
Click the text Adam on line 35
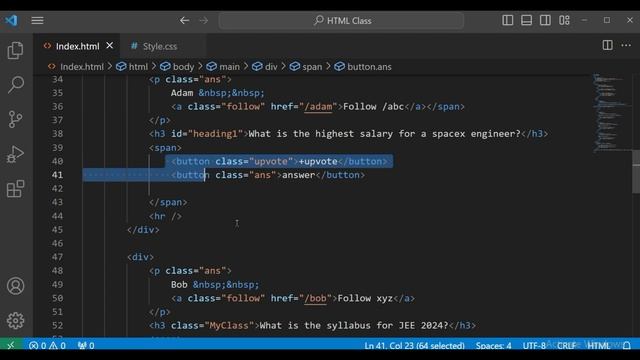pyautogui.click(x=182, y=93)
